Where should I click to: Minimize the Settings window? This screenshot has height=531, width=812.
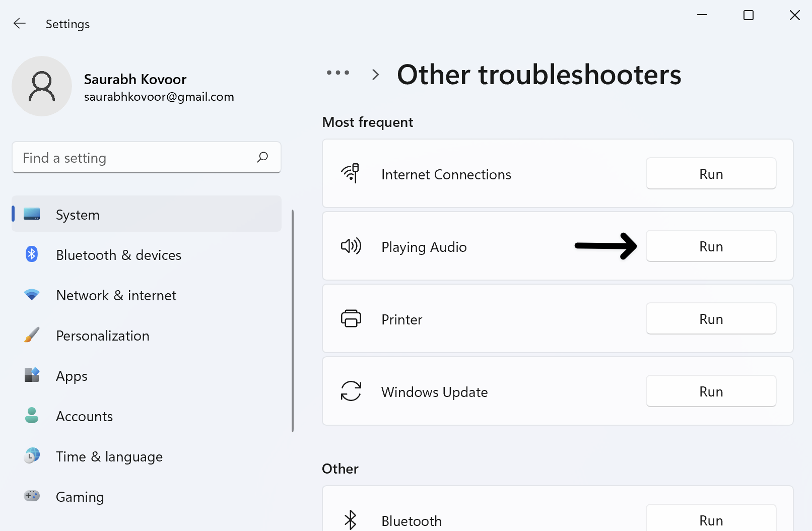pos(702,15)
